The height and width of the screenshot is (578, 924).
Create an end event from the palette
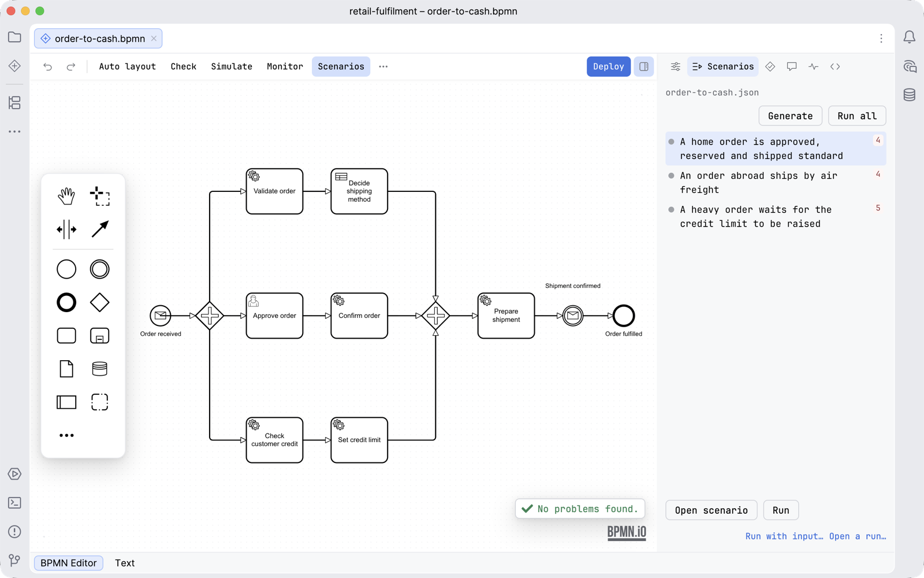point(66,302)
